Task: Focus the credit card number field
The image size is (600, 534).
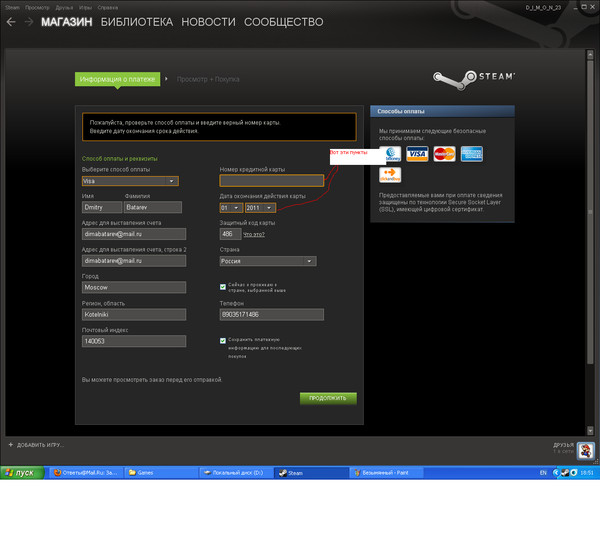Action: point(272,181)
